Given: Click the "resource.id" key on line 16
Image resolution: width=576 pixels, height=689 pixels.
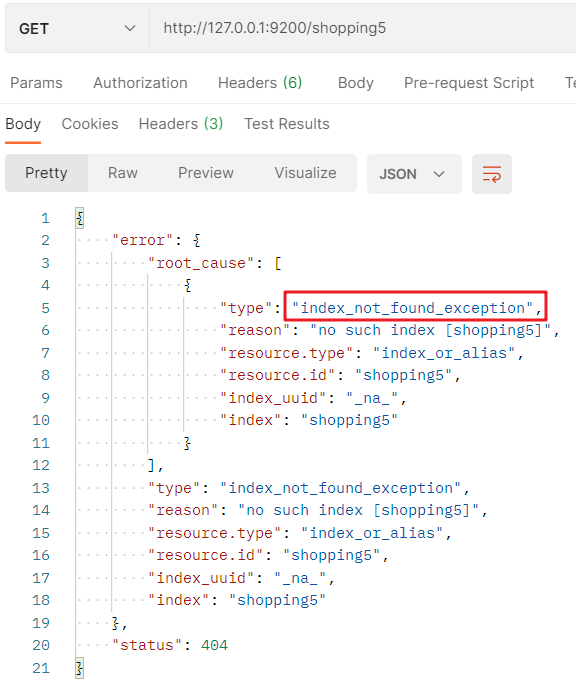Looking at the screenshot, I should (206, 555).
